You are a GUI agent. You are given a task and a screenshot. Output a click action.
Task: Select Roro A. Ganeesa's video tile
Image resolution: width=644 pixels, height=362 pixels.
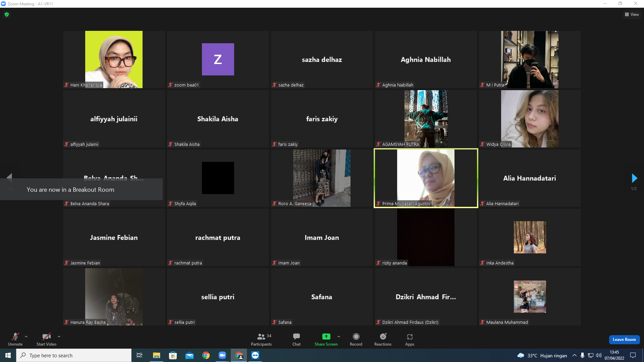pyautogui.click(x=322, y=178)
